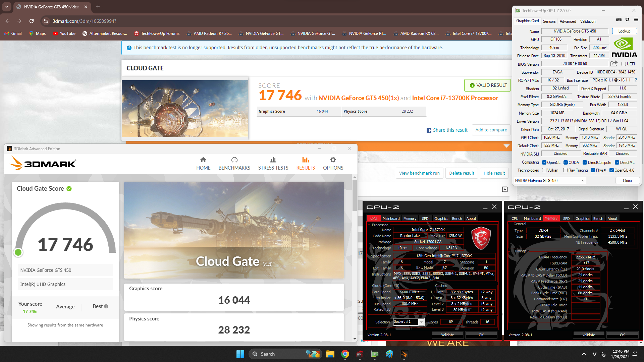The width and height of the screenshot is (644, 362).
Task: Click the scroll down arrow in 3DMark window
Action: [355, 339]
